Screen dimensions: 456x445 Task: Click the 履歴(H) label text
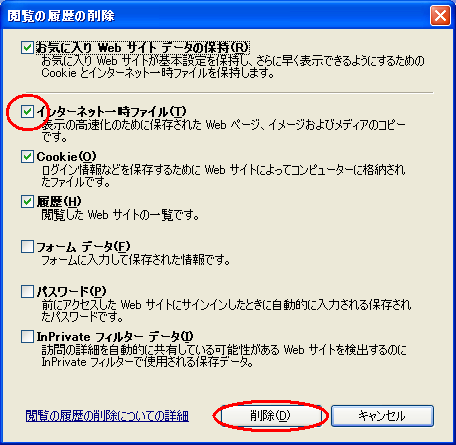pyautogui.click(x=59, y=202)
